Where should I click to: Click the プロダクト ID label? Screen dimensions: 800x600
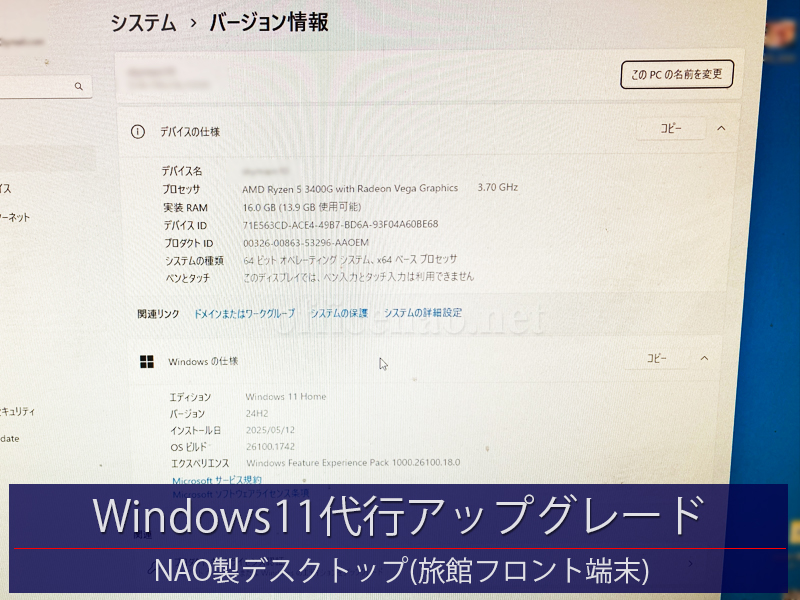(189, 243)
